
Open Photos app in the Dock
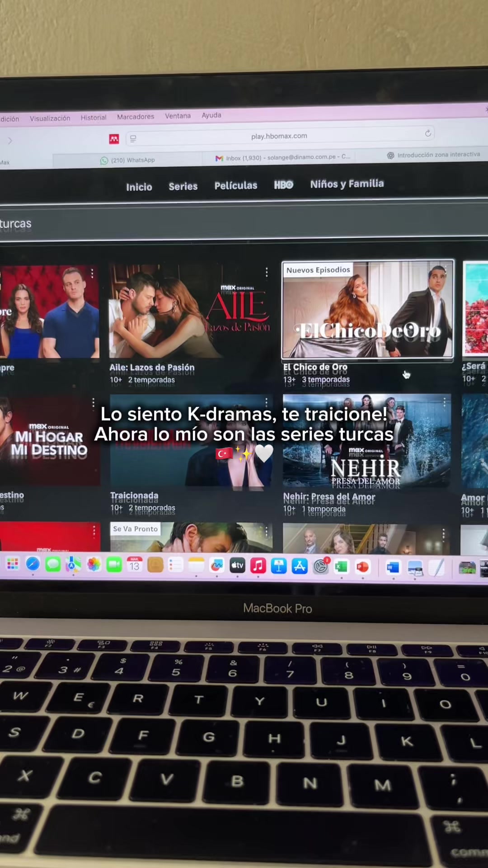pos(94,564)
